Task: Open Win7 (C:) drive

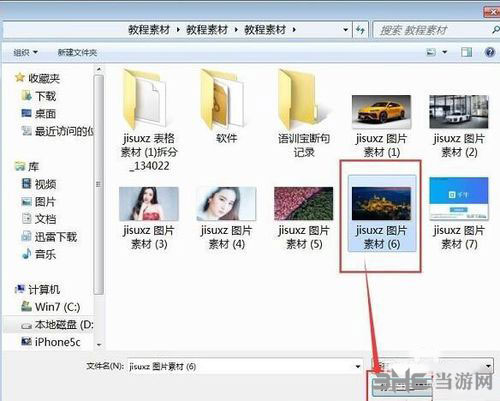Action: pyautogui.click(x=57, y=307)
